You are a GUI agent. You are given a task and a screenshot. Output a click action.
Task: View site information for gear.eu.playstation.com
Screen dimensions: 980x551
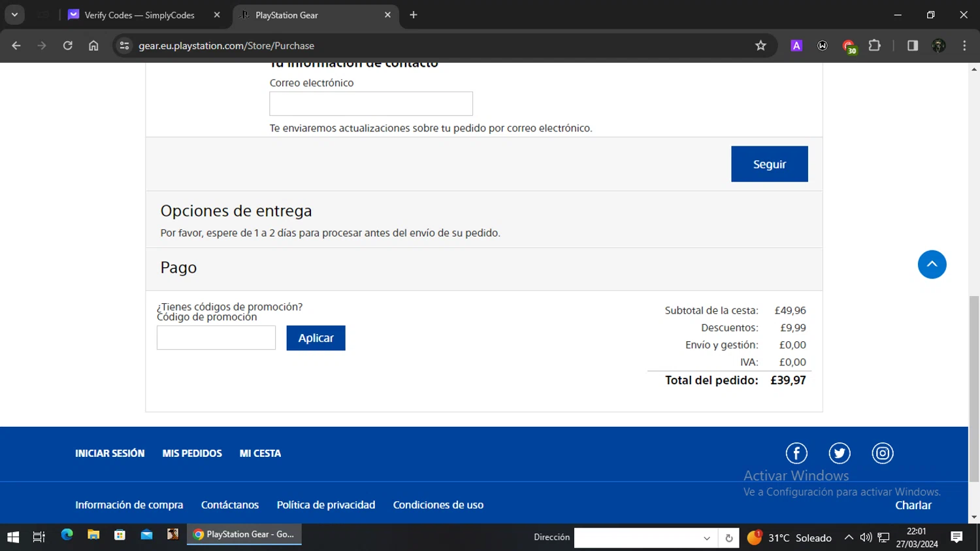tap(124, 46)
